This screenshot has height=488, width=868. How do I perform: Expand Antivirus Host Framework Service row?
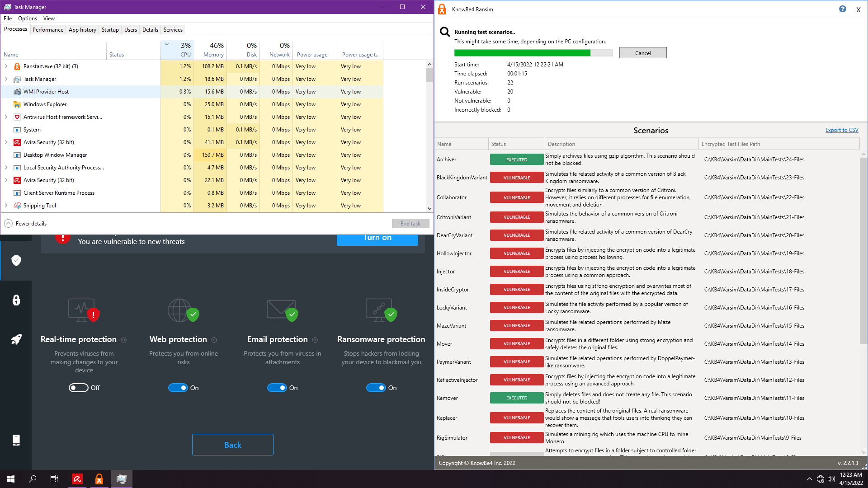(x=6, y=117)
